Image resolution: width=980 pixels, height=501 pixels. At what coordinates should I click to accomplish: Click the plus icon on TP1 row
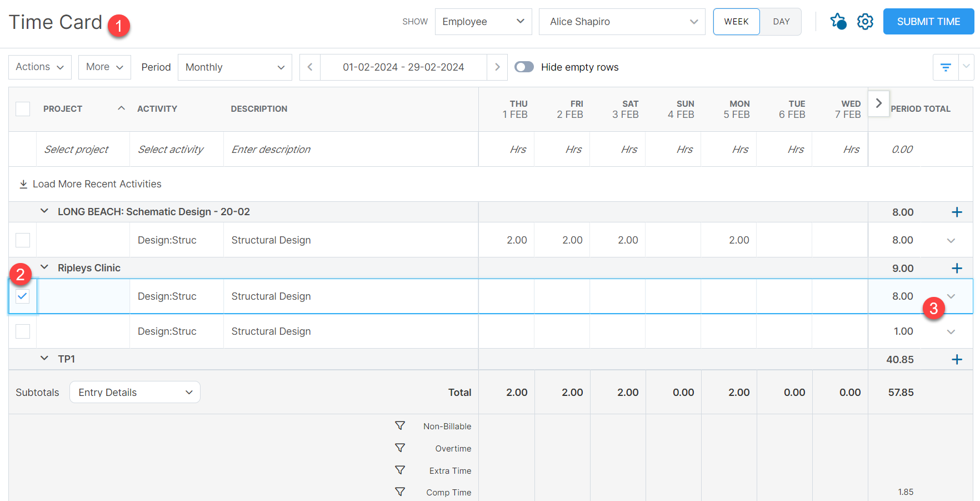click(x=957, y=359)
